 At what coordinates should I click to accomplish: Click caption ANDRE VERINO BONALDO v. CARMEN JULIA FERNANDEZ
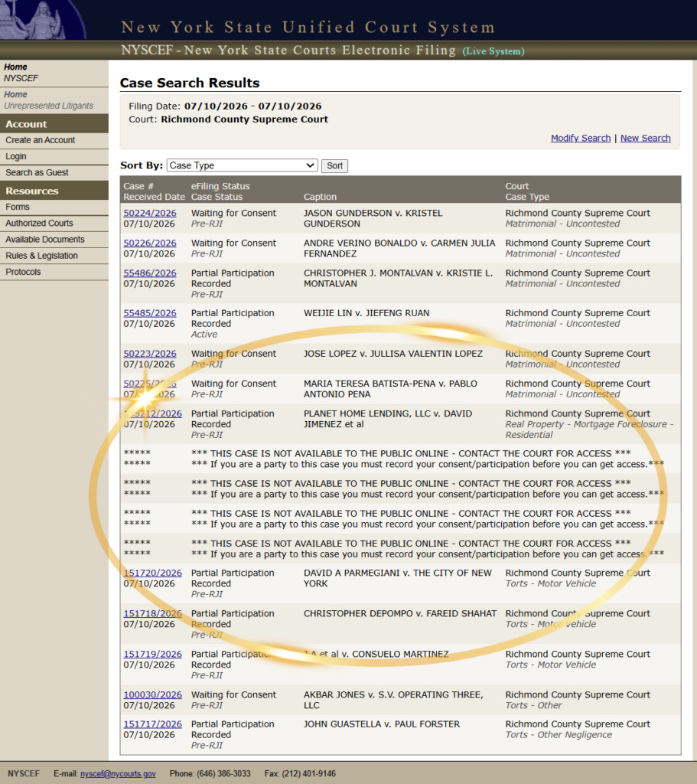[x=399, y=249]
